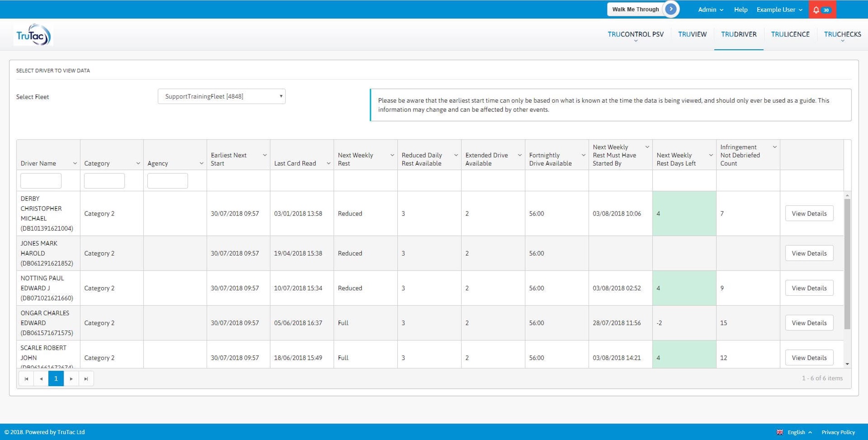Switch to the TRUVIEW tab
Viewport: 868px width, 440px height.
point(692,34)
